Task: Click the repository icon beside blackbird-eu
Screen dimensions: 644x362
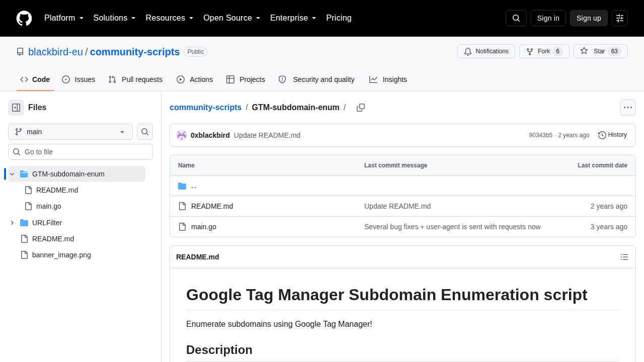Action: click(20, 52)
